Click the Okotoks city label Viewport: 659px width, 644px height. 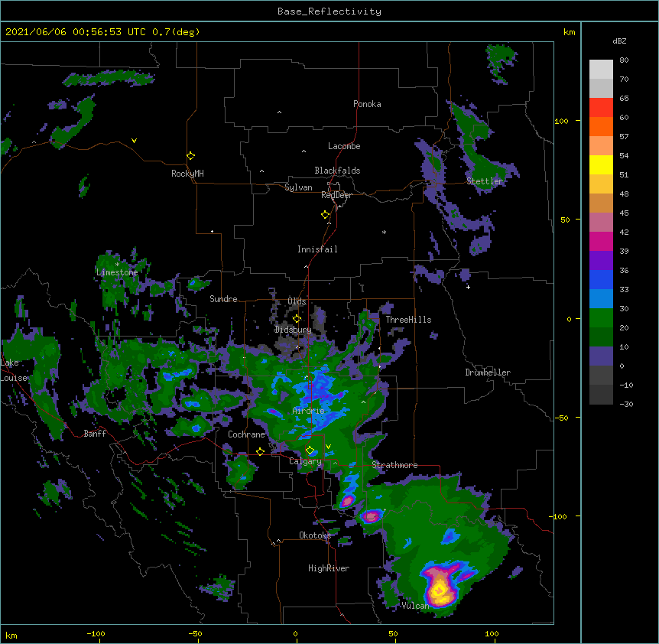click(315, 535)
